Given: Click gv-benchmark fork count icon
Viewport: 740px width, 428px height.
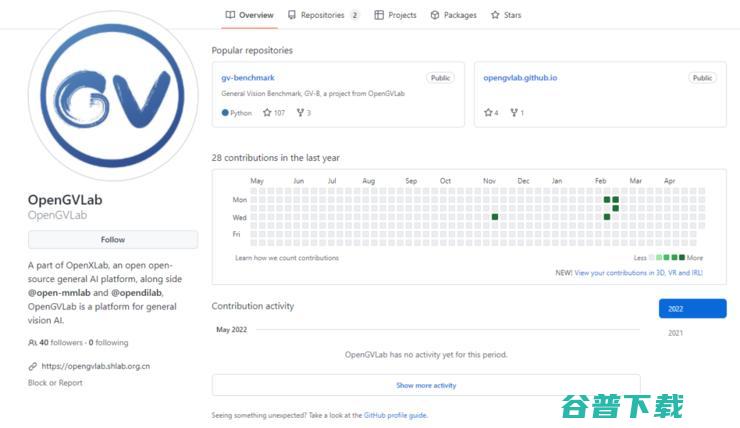Looking at the screenshot, I should click(x=300, y=113).
